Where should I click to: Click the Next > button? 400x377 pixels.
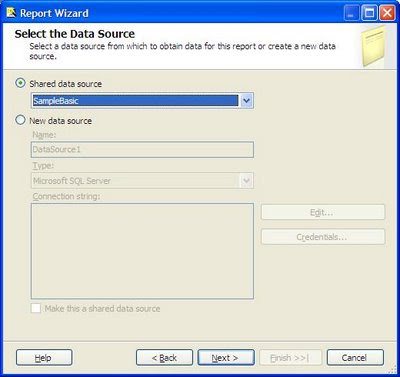pyautogui.click(x=226, y=358)
